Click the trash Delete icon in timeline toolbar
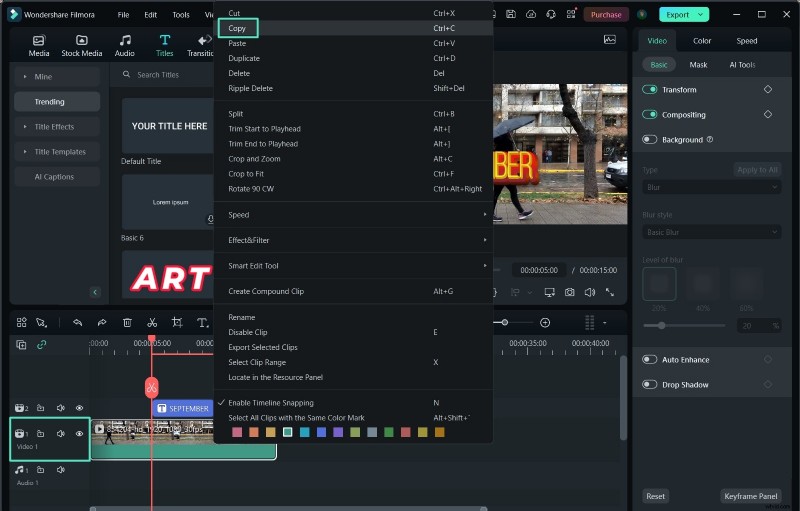The image size is (800, 511). [127, 322]
